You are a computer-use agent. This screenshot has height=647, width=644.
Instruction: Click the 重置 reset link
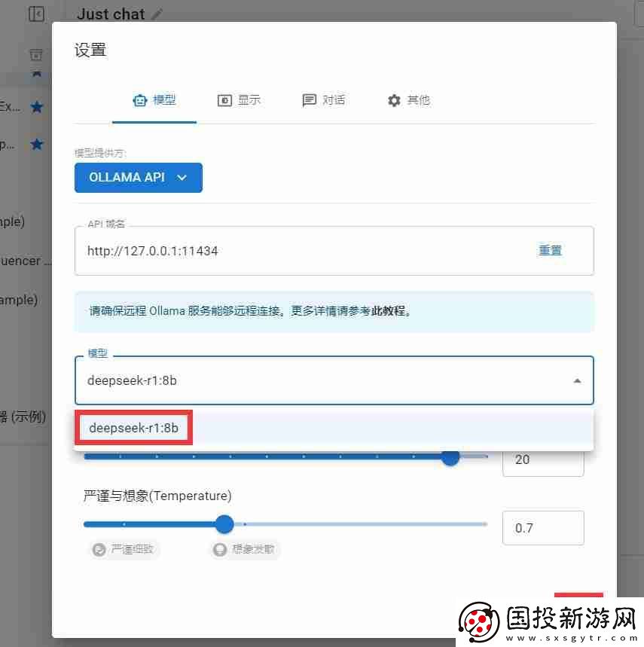(550, 250)
